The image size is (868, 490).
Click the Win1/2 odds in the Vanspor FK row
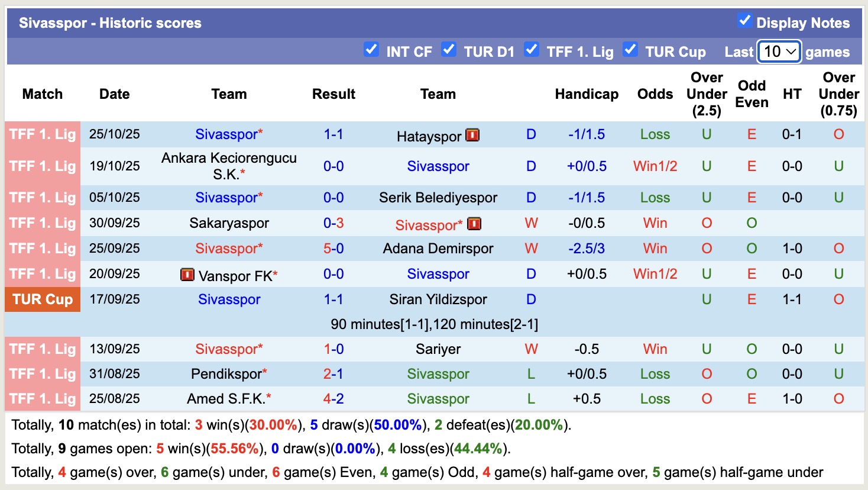coord(655,274)
